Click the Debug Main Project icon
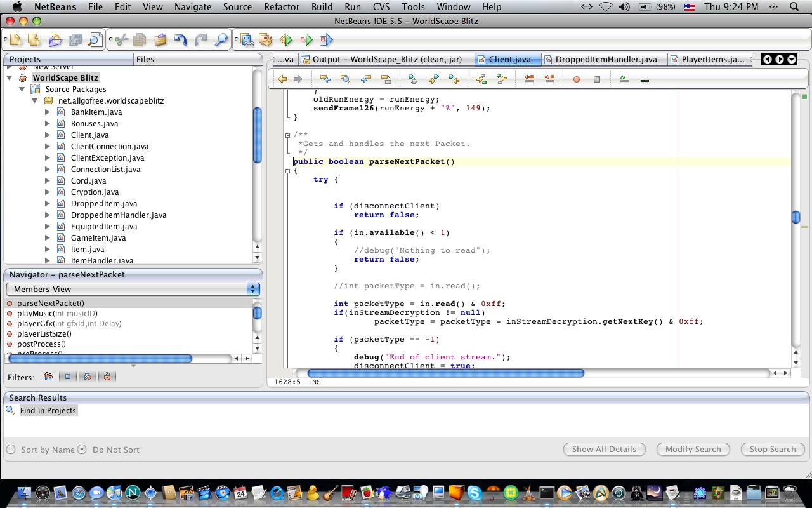 click(306, 40)
